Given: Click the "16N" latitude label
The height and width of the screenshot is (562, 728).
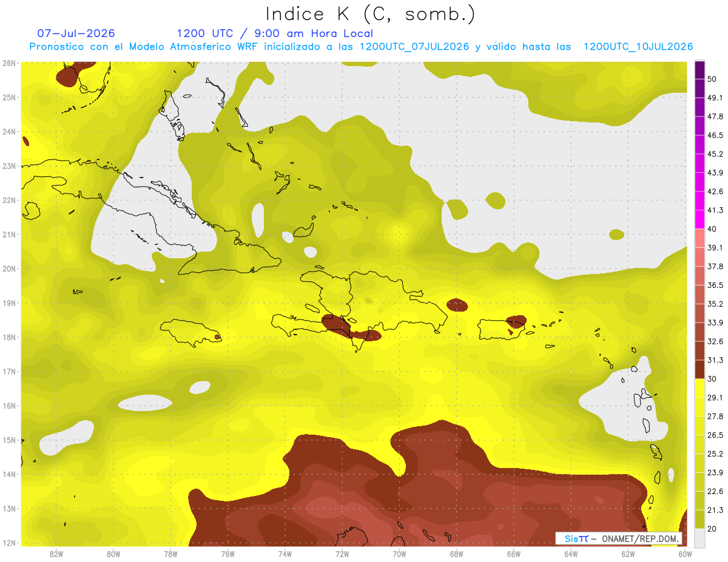Looking at the screenshot, I should tap(9, 406).
